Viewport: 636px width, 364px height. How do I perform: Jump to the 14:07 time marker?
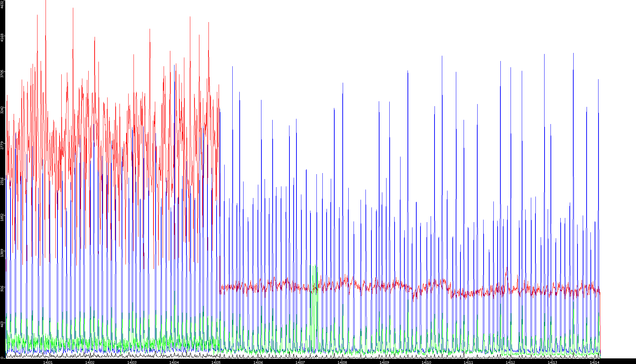300,362
